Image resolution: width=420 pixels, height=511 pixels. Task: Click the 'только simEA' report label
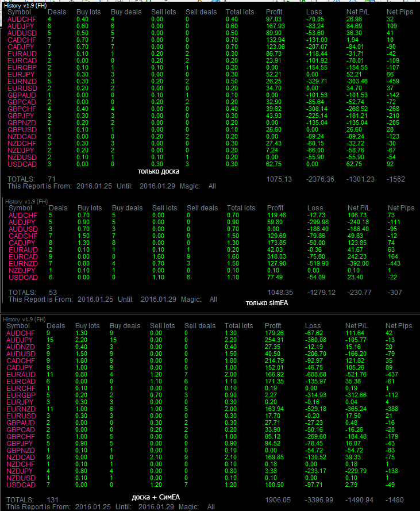pyautogui.click(x=267, y=303)
